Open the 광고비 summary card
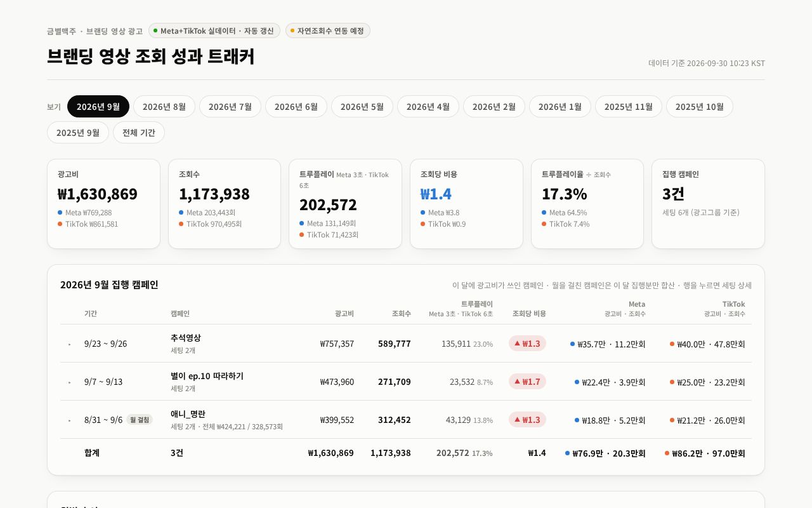Image resolution: width=812 pixels, height=508 pixels. (103, 204)
